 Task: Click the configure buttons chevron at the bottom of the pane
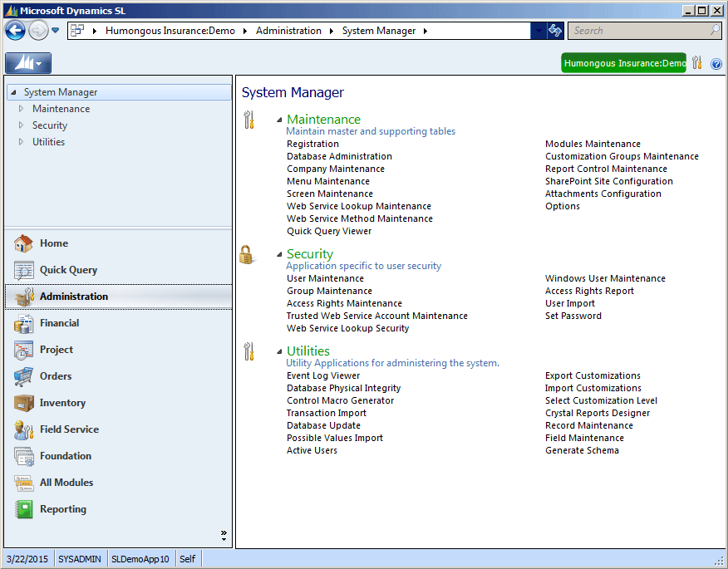coord(224,535)
